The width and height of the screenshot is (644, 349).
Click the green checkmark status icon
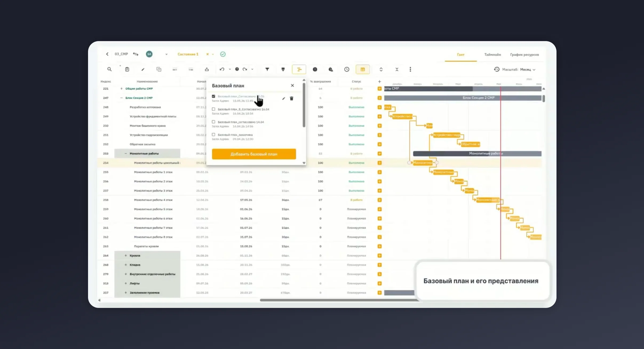(x=223, y=54)
